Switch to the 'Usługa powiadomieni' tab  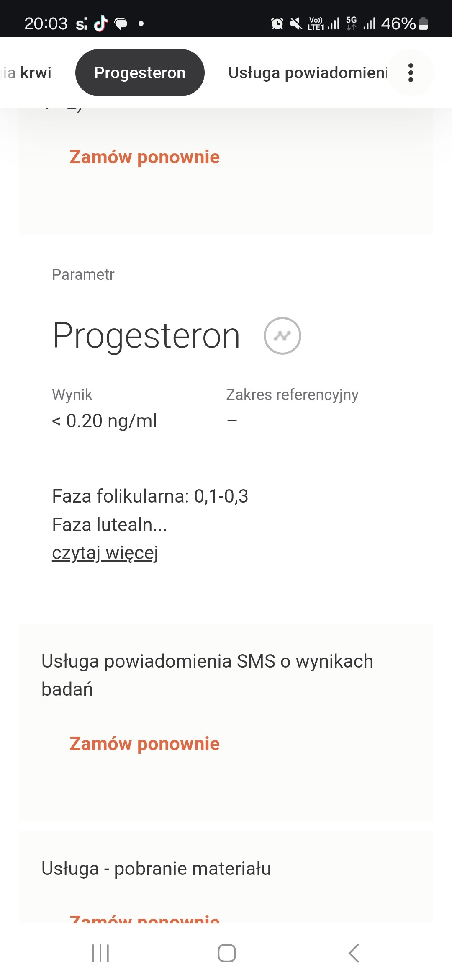[308, 73]
